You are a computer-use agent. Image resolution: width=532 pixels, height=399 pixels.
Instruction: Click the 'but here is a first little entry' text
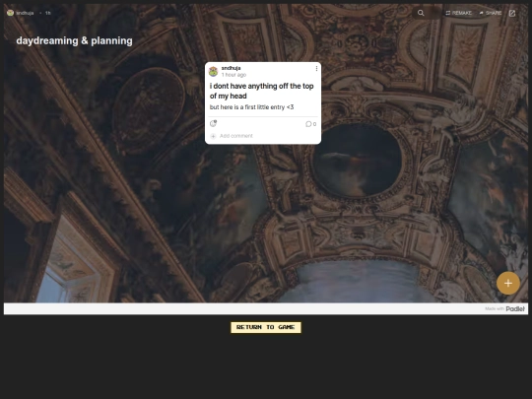tap(251, 107)
